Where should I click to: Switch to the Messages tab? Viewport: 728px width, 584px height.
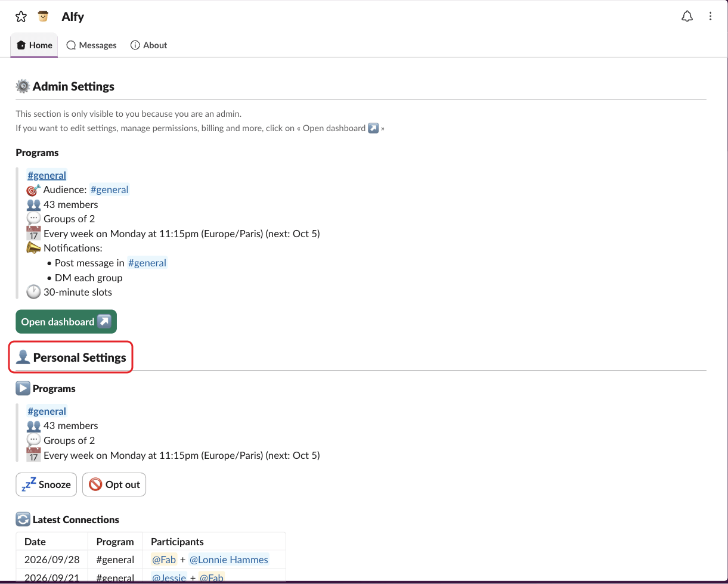click(x=91, y=45)
